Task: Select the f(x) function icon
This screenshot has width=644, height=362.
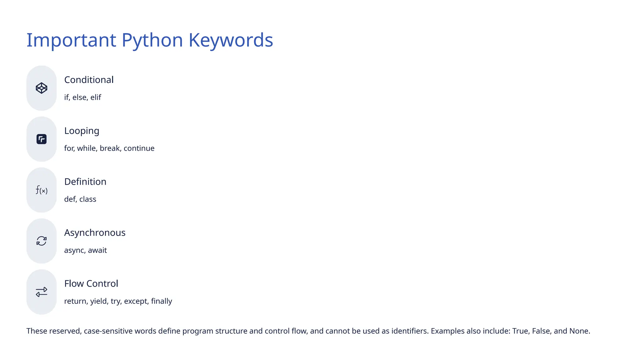Action: 42,190
